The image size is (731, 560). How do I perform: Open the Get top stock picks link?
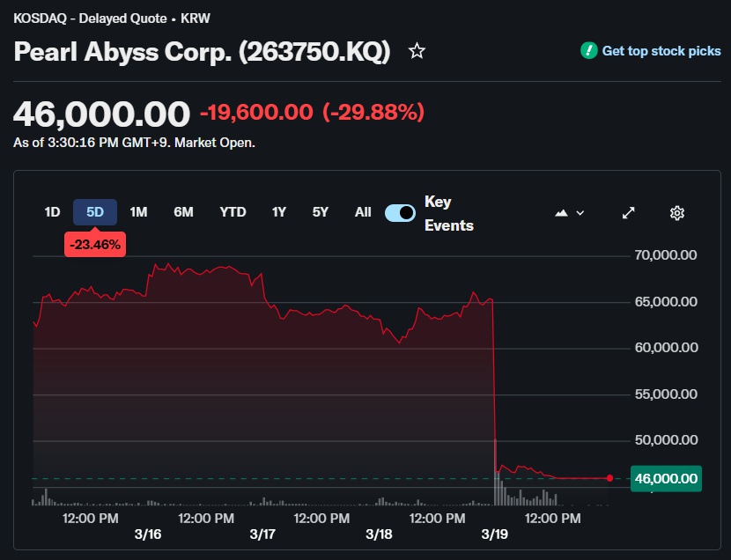point(661,51)
